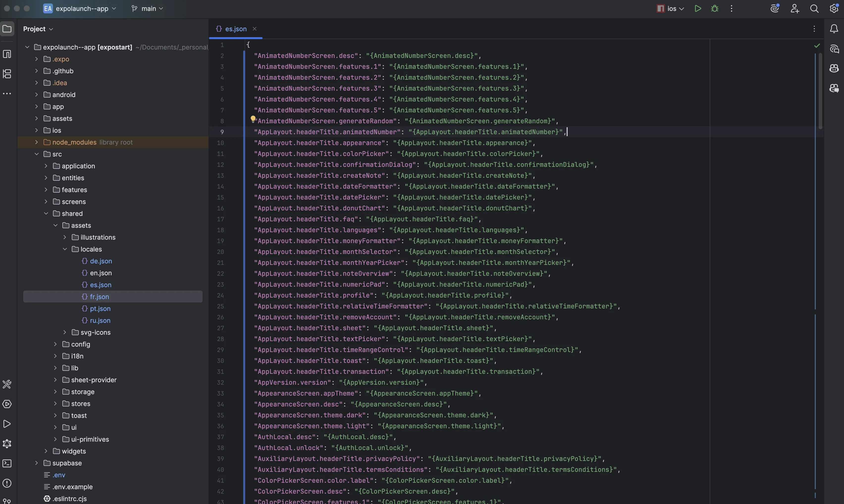Open the Project tool window icon
This screenshot has width=844, height=504.
(7, 29)
